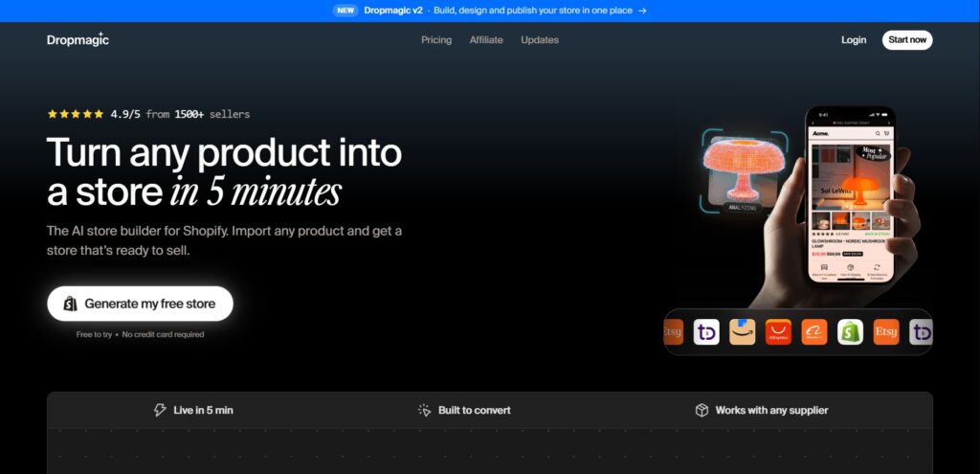Click the Start now button
The width and height of the screenshot is (980, 474).
tap(907, 40)
